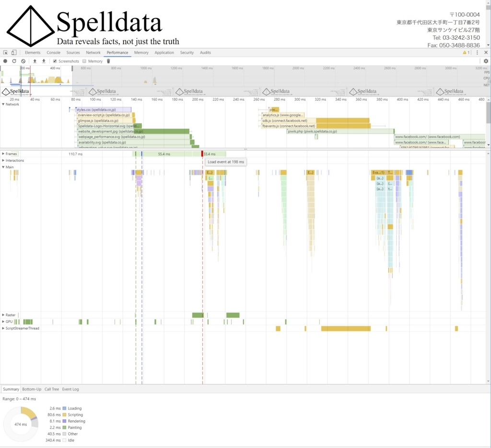This screenshot has height=448, width=491.
Task: Click the Painting legend color swatch
Action: point(64,427)
